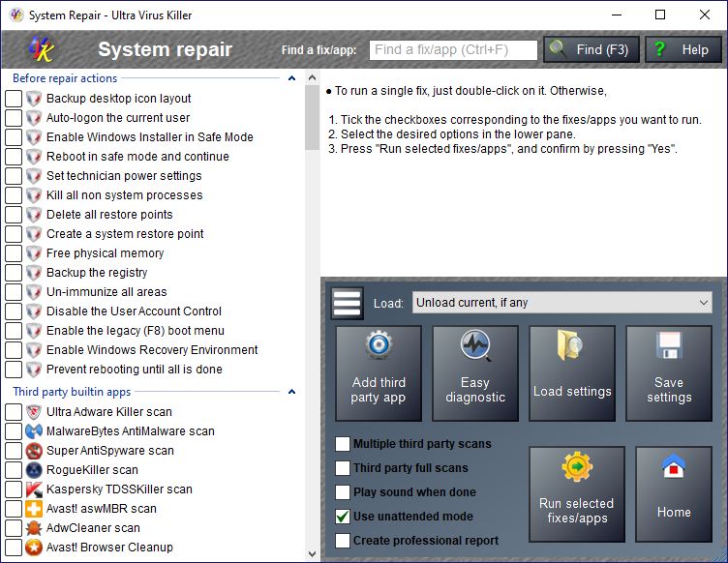Viewport: 728px width, 563px height.
Task: Click the RogueKiller scan icon
Action: pyautogui.click(x=34, y=470)
